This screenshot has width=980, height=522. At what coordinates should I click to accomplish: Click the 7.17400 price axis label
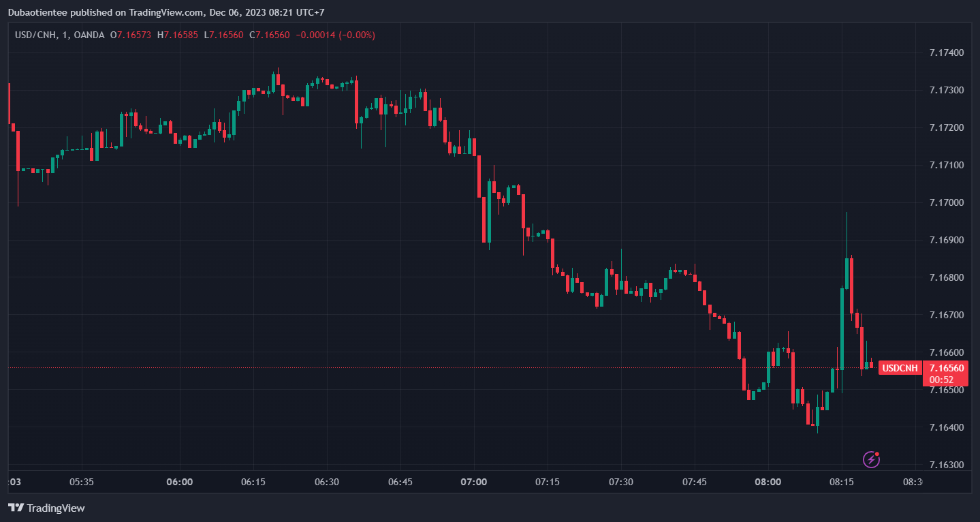pos(947,53)
